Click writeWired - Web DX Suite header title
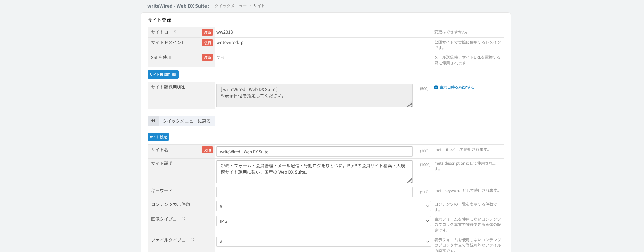 coord(178,6)
